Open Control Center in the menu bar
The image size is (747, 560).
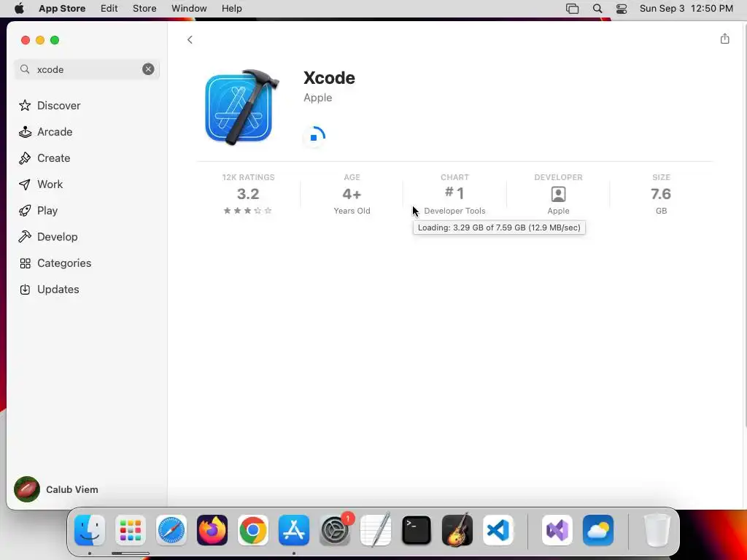pos(622,9)
